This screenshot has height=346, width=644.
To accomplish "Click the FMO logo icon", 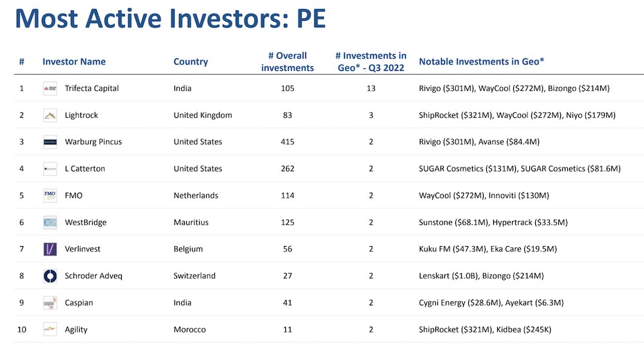I will (x=50, y=195).
